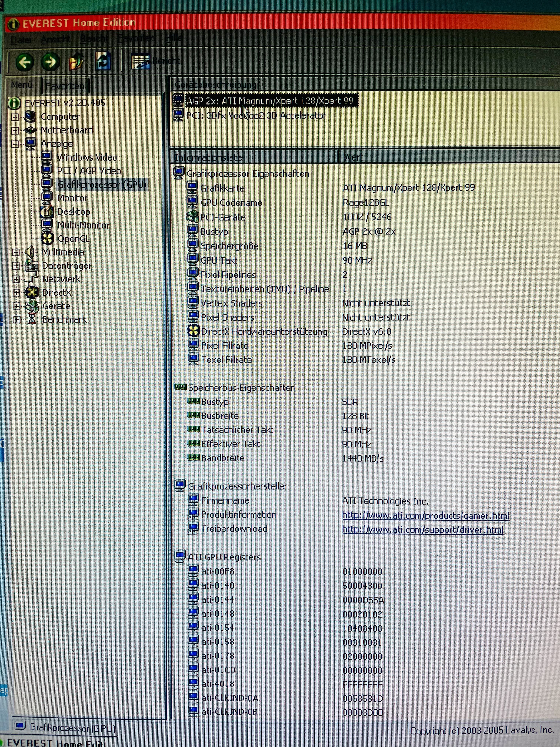Select Windows Video in the tree

pos(87,157)
